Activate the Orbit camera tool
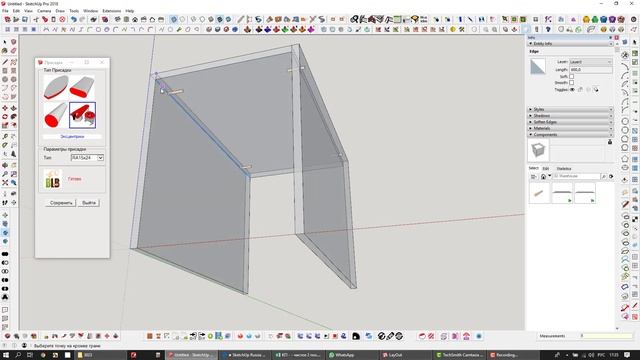The image size is (640, 360). (x=5, y=165)
